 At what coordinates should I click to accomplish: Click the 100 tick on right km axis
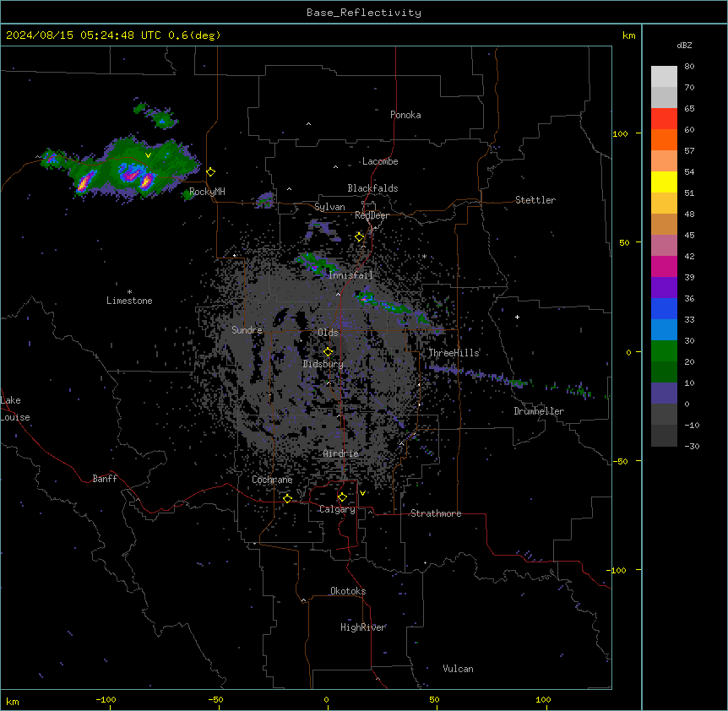[620, 133]
